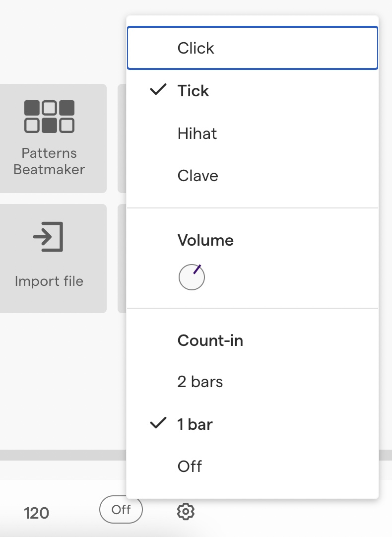
Task: Click the checkmark next to 1 bar
Action: [x=157, y=423]
